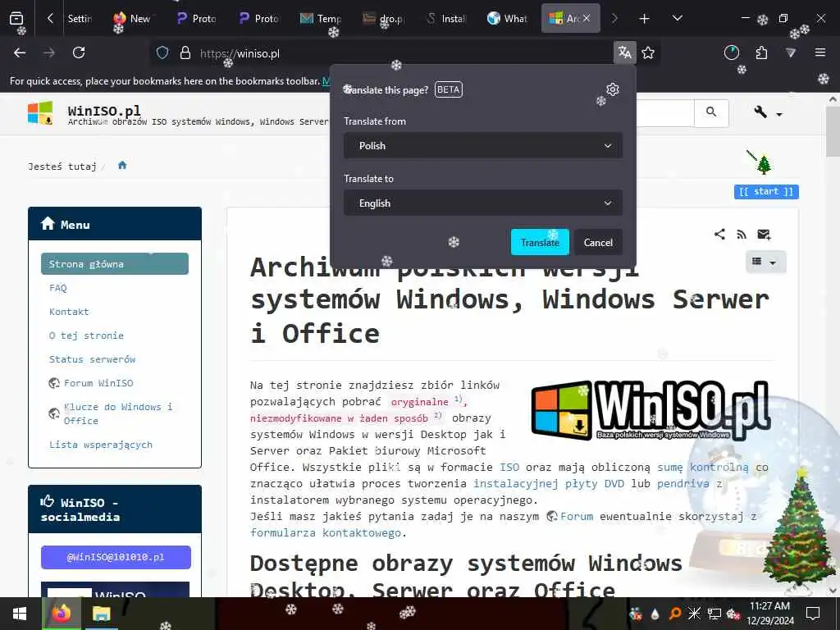
Task: Open O tej stronie link
Action: click(86, 336)
